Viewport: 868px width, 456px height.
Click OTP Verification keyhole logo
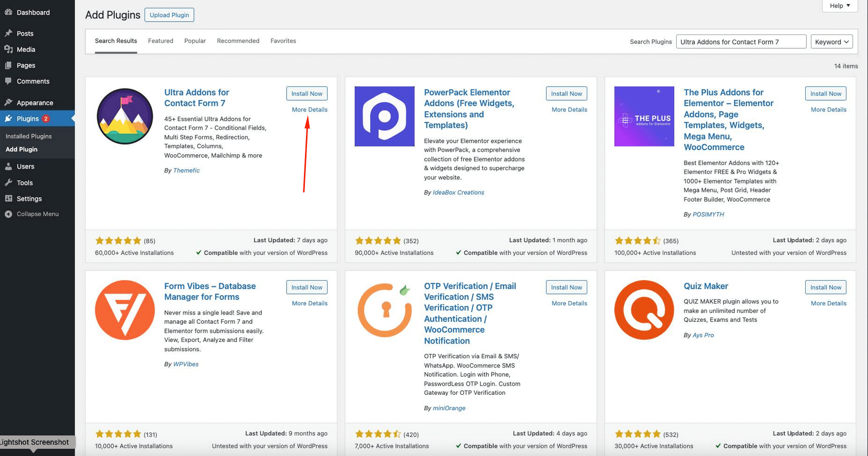[x=385, y=310]
